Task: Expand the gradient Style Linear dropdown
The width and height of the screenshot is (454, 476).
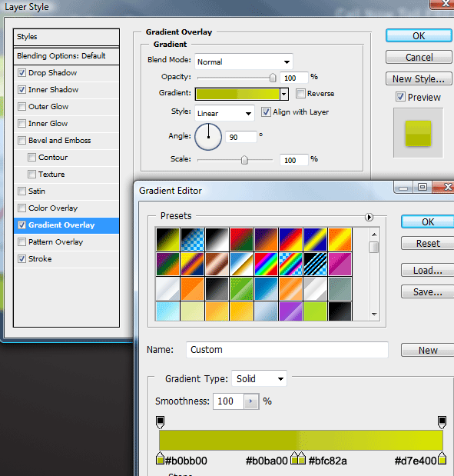Action: (224, 114)
